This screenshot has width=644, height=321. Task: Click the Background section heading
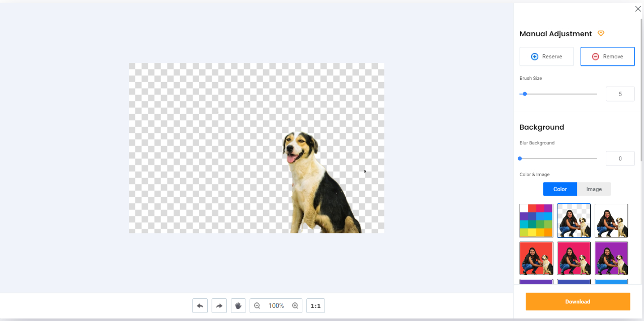(x=542, y=127)
